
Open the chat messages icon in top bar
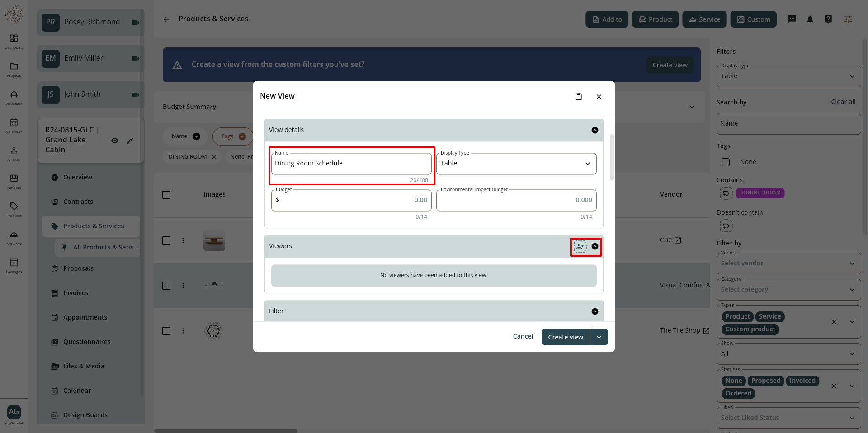(792, 19)
